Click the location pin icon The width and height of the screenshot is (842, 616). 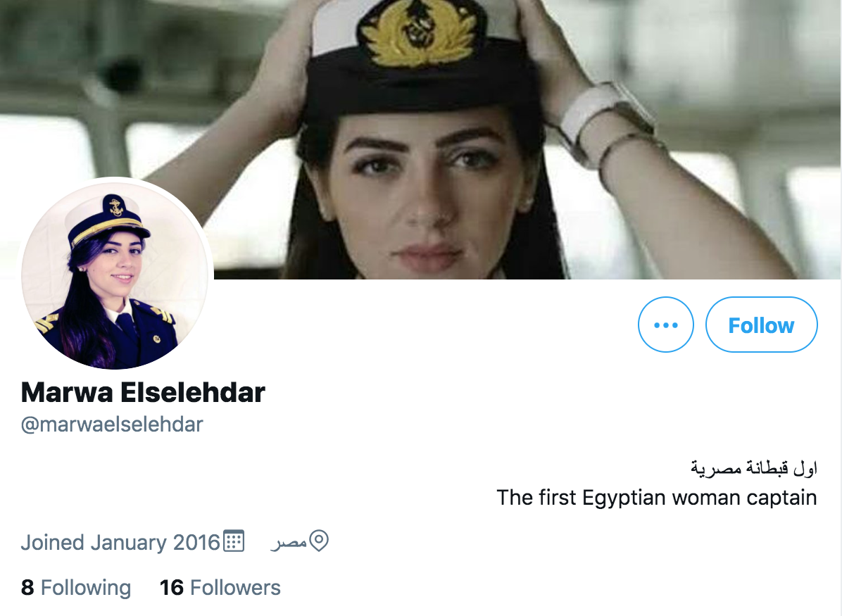coord(319,541)
